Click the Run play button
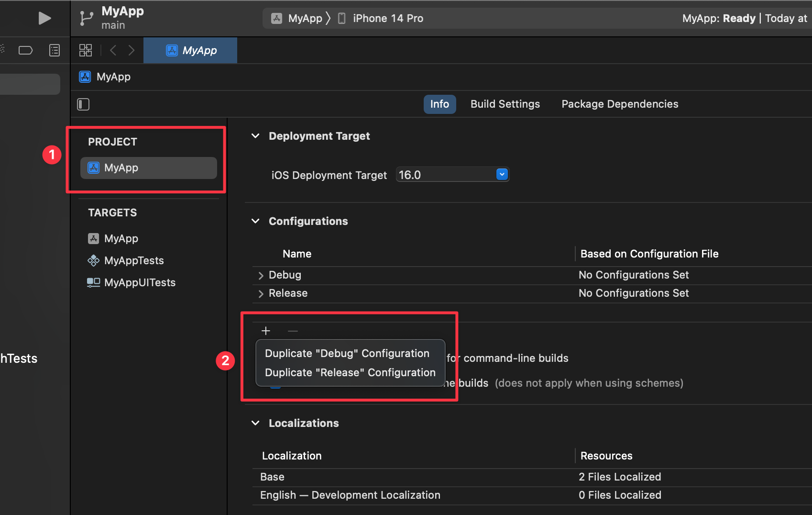Screen dimensions: 812x515 [44, 18]
